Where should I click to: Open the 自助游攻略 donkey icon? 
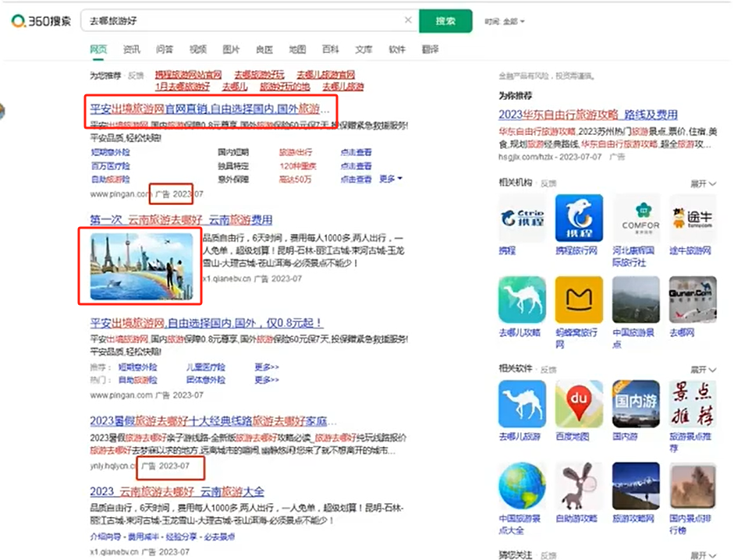click(x=579, y=486)
